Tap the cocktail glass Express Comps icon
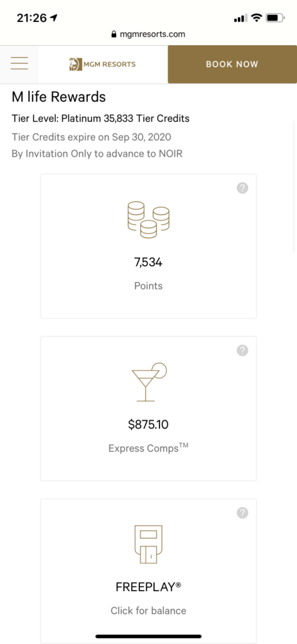 [149, 382]
